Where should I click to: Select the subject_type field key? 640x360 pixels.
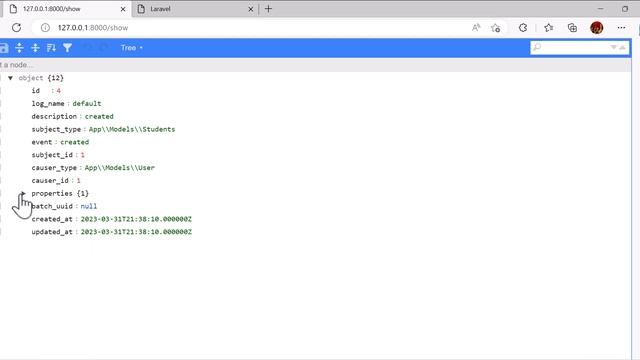[x=56, y=129]
